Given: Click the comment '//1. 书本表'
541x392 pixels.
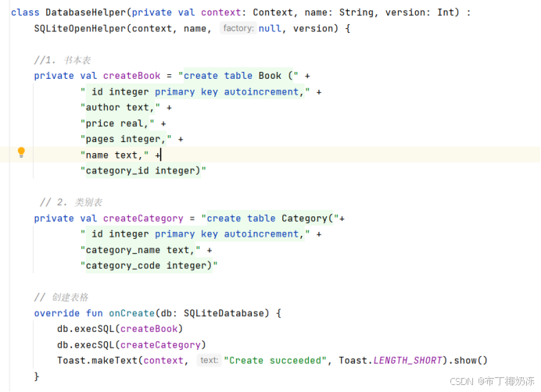Looking at the screenshot, I should pyautogui.click(x=62, y=60).
